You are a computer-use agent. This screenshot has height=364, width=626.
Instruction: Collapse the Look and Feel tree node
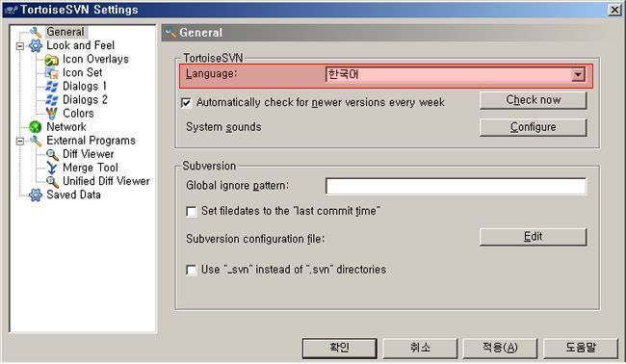pyautogui.click(x=20, y=46)
